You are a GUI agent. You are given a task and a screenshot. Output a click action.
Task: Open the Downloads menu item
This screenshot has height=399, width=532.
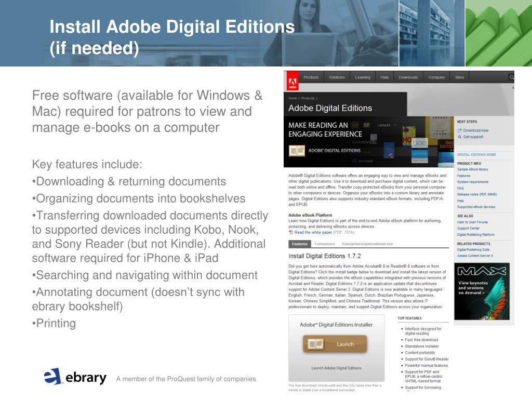(408, 77)
